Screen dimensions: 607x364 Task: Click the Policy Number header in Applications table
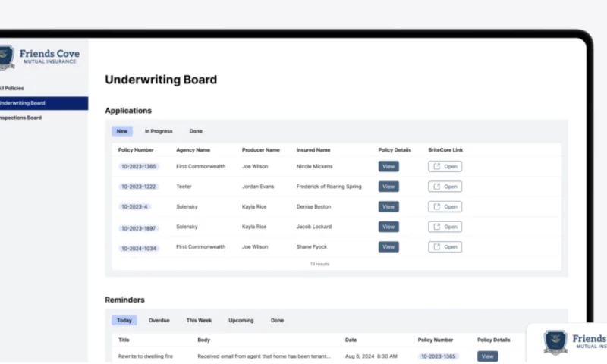point(136,149)
